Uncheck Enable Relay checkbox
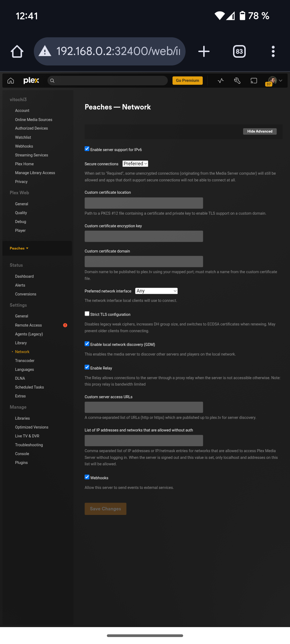The image size is (290, 644). pos(87,367)
